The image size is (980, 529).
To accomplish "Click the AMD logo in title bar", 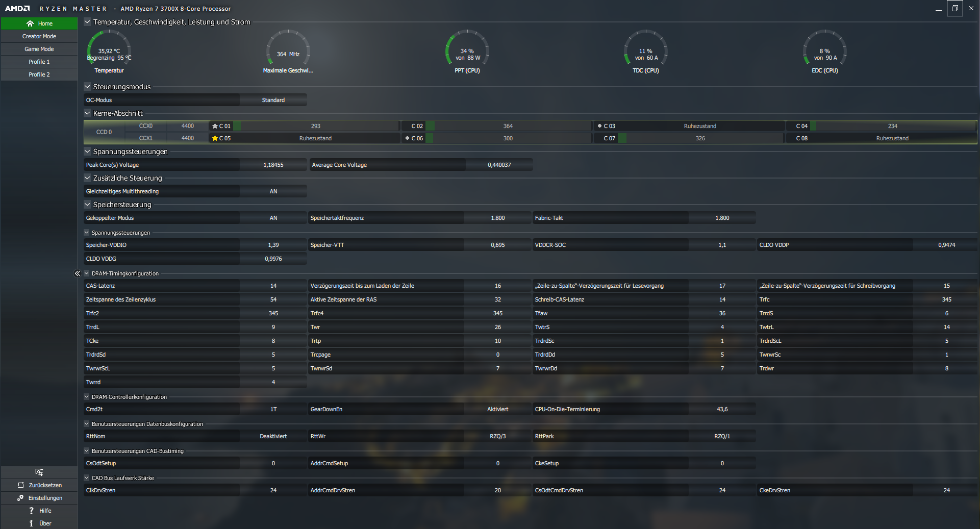I will (17, 9).
